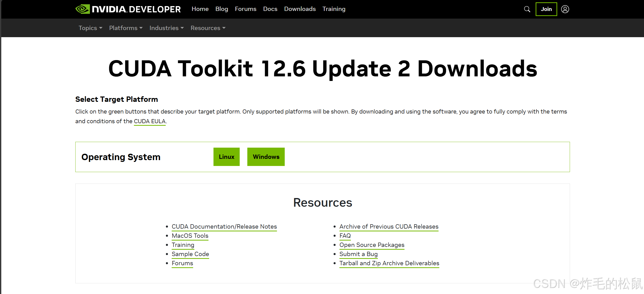
Task: Open the FAQ link
Action: click(345, 236)
